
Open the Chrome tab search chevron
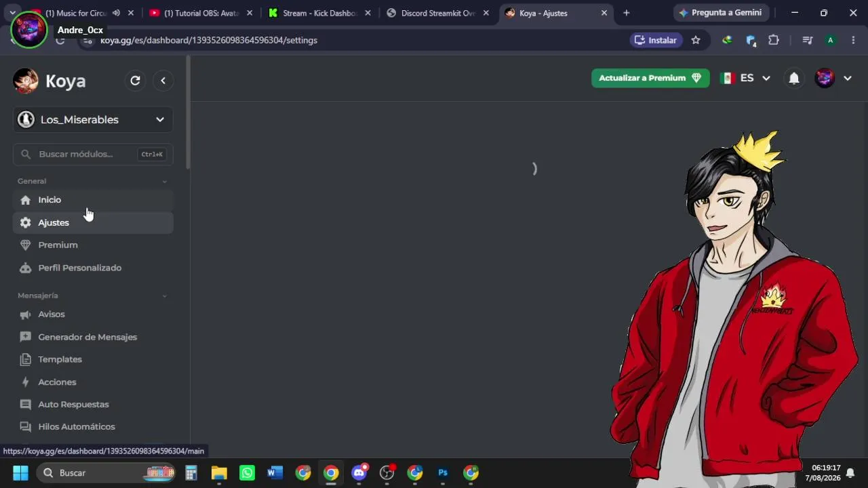[12, 13]
